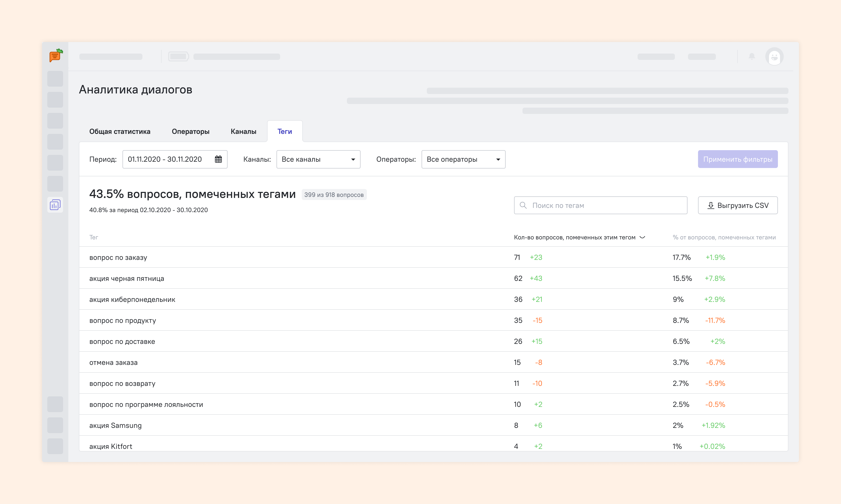Open the calendar icon in period field
This screenshot has height=504, width=841.
click(218, 159)
